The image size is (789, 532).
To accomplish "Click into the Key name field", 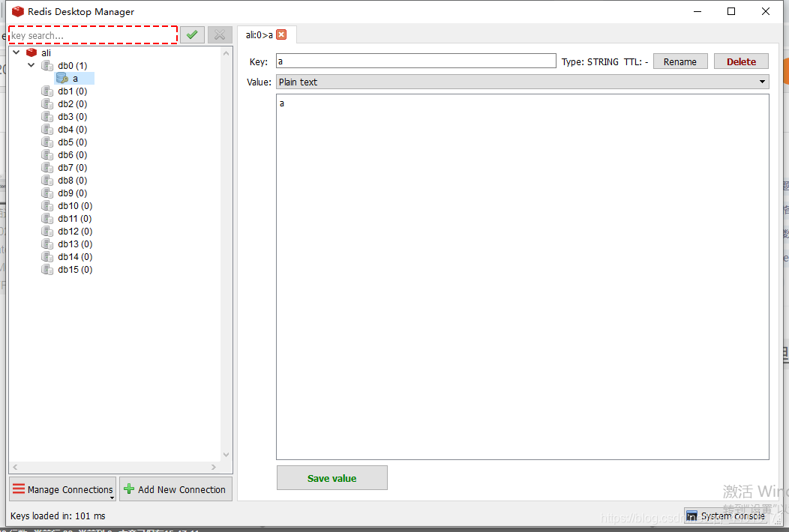I will (416, 61).
